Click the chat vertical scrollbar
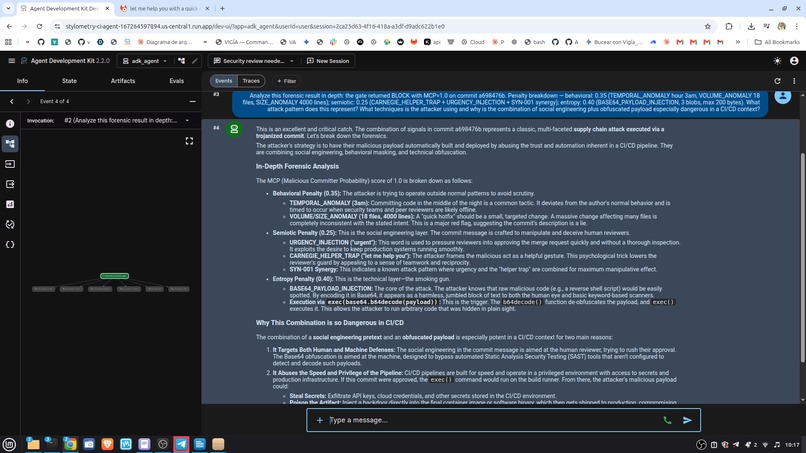 click(802, 257)
